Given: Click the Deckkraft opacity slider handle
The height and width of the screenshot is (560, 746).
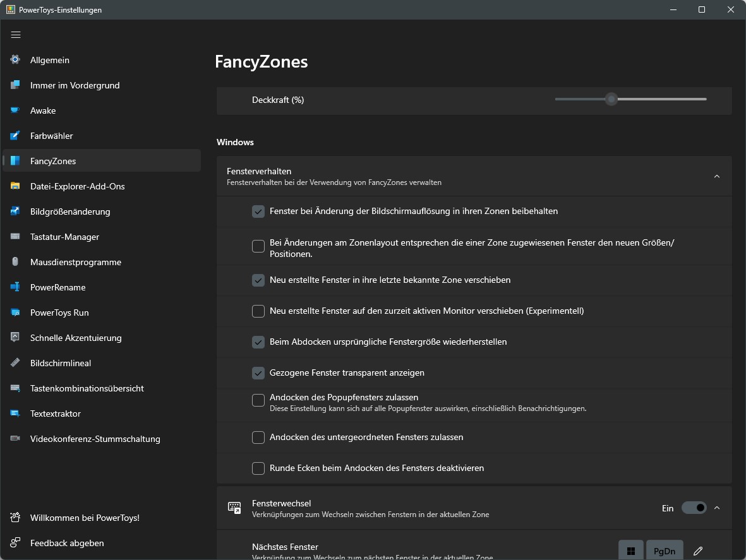Looking at the screenshot, I should (611, 99).
